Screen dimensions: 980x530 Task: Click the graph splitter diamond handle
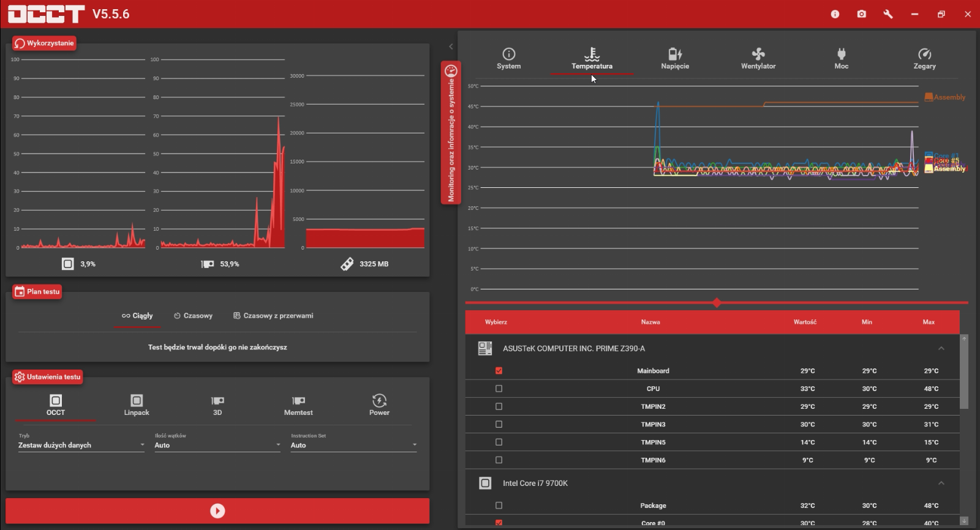pos(717,302)
